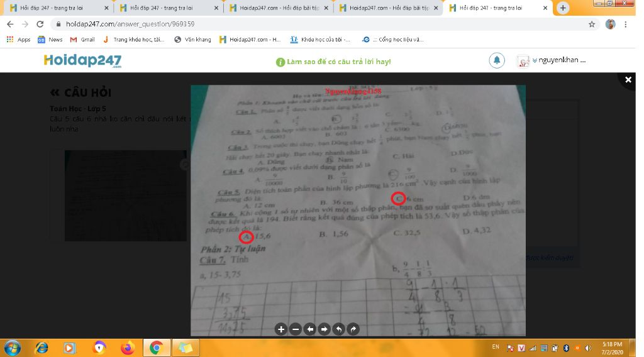Screen dimensions: 644x357
Task: Open the Bluetooth tray icon
Action: [x=566, y=348]
